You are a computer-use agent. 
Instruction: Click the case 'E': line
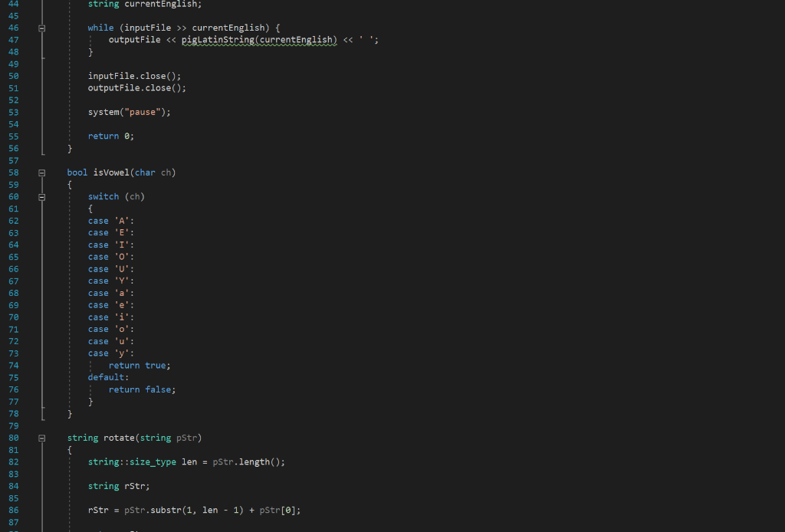tap(110, 233)
